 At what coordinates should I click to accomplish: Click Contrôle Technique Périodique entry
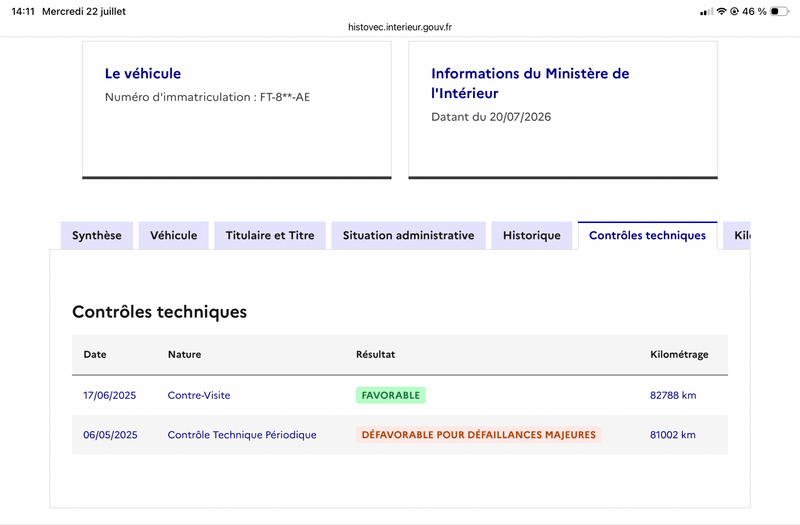(x=242, y=435)
